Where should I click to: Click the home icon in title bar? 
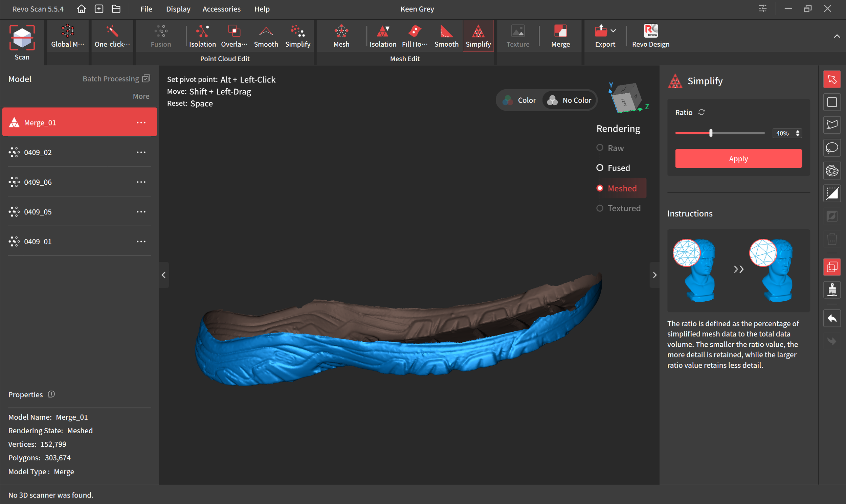point(81,9)
